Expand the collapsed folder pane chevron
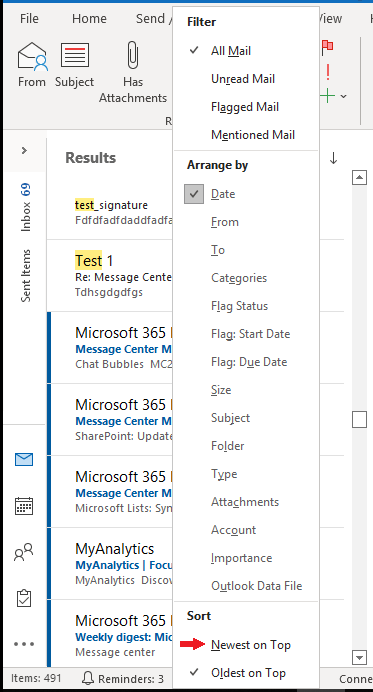The image size is (373, 692). click(24, 150)
